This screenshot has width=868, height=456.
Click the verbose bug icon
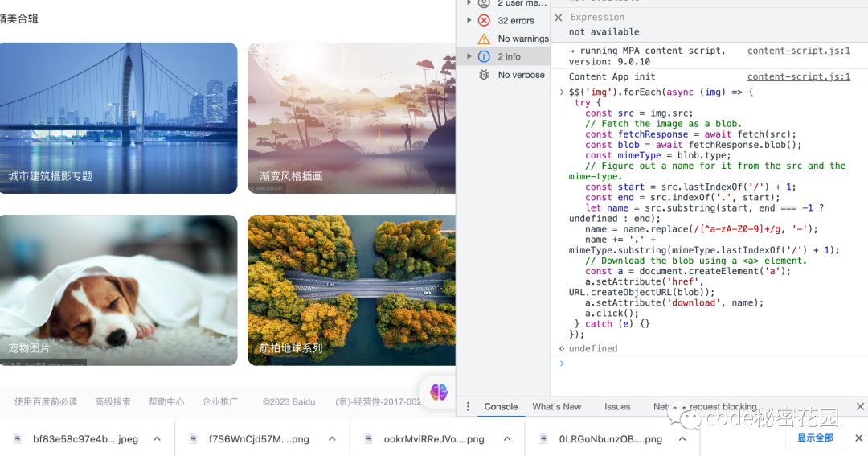click(x=484, y=75)
